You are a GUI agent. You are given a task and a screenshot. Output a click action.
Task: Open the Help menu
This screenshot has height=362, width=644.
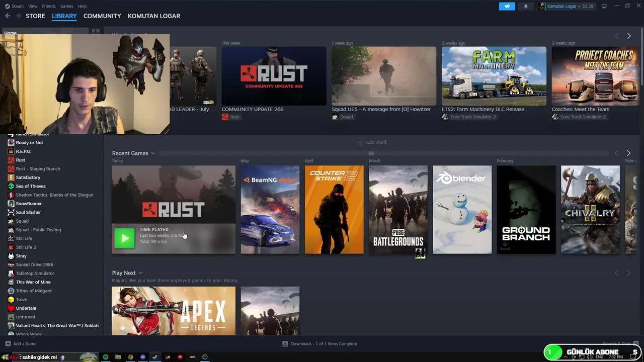82,6
